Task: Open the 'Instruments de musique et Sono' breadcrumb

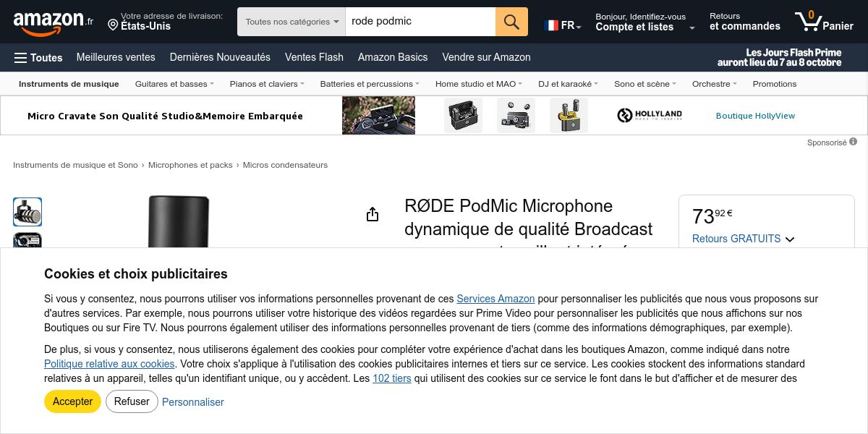Action: click(75, 165)
